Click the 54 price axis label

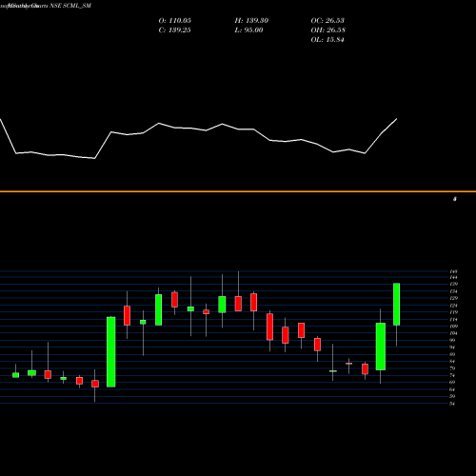point(452,404)
